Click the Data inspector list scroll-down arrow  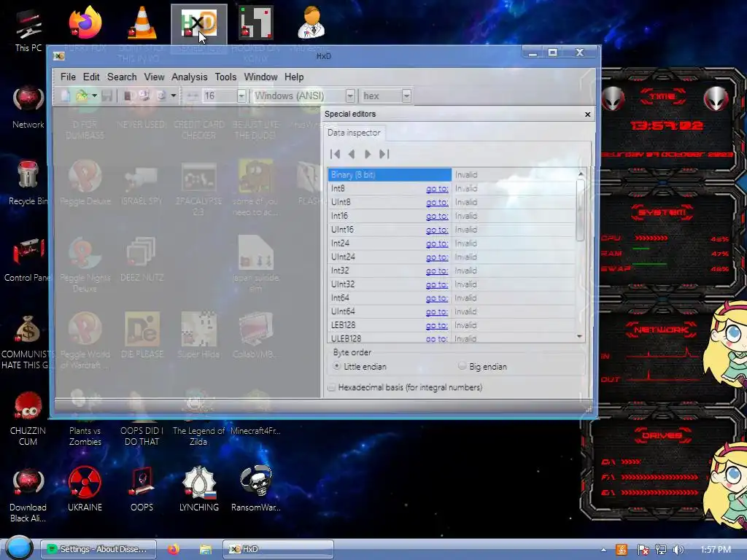(580, 336)
